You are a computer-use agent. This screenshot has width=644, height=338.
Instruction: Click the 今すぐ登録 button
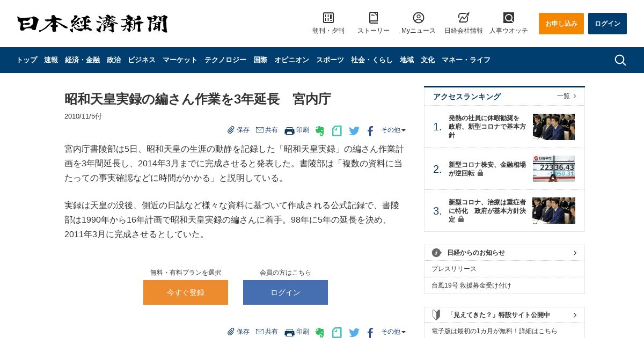coord(186,292)
